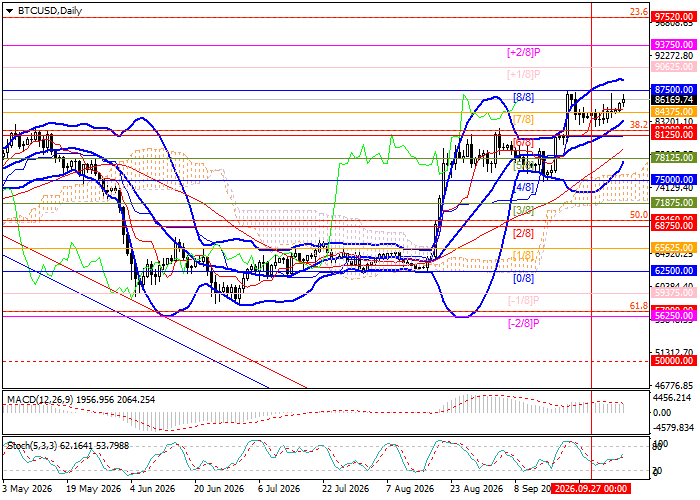Select the [7/8] Murrey level label
The width and height of the screenshot is (700, 500).
coord(523,120)
